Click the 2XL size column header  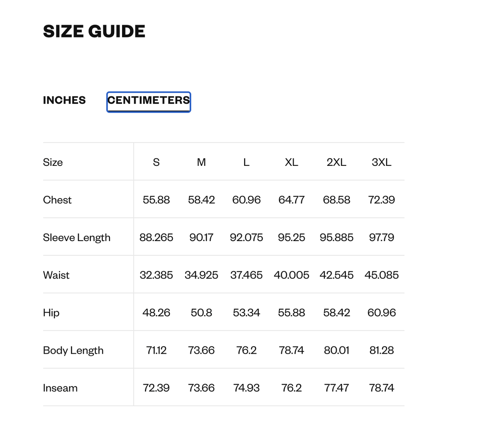click(x=336, y=162)
